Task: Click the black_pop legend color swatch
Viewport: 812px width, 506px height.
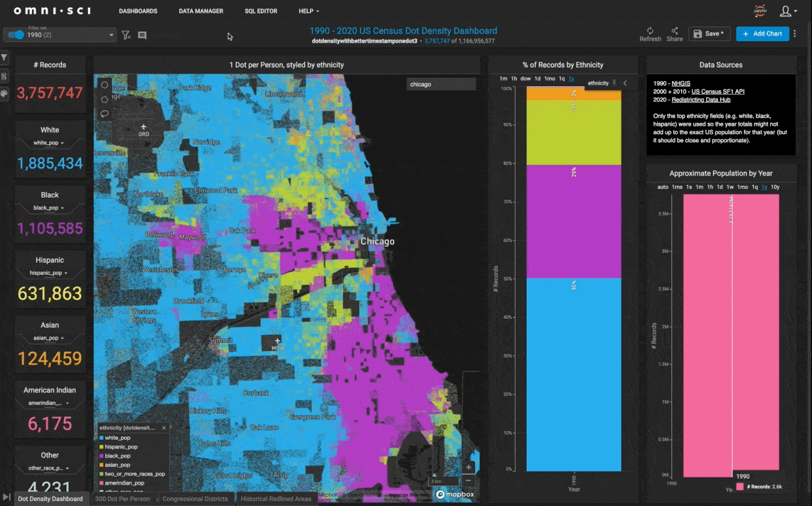Action: click(x=102, y=456)
